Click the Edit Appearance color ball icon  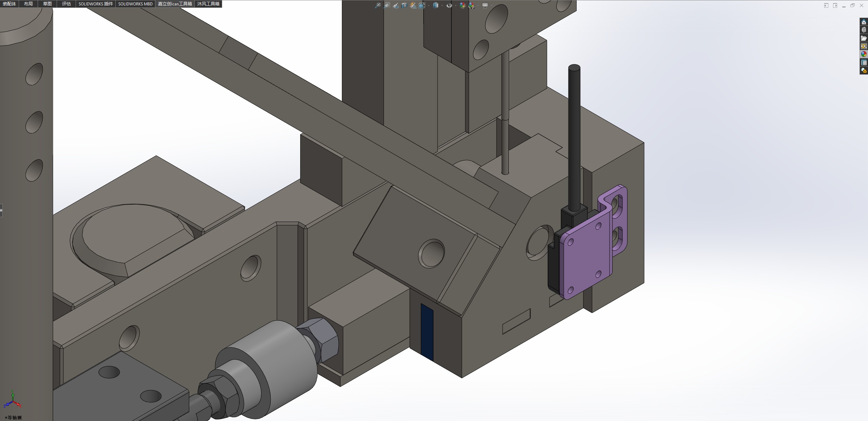[463, 5]
